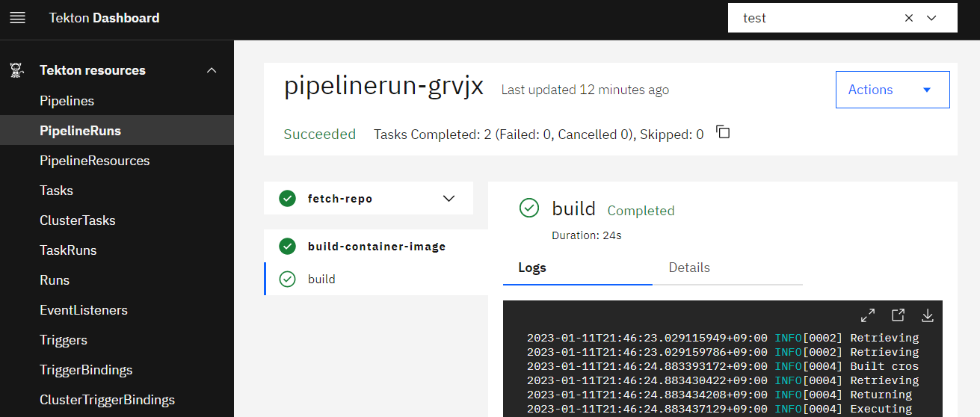Screen dimensions: 980x417
Task: Go to EventListeners page
Action: [117, 310]
